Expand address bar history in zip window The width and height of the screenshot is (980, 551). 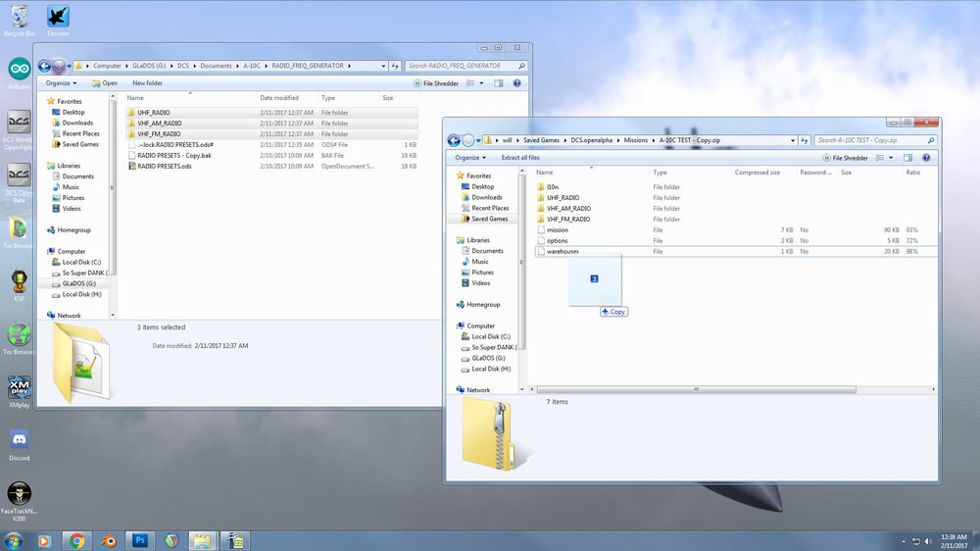click(x=795, y=140)
